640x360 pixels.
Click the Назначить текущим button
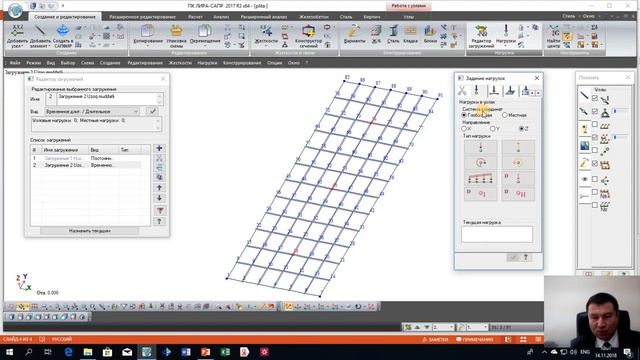pyautogui.click(x=89, y=231)
